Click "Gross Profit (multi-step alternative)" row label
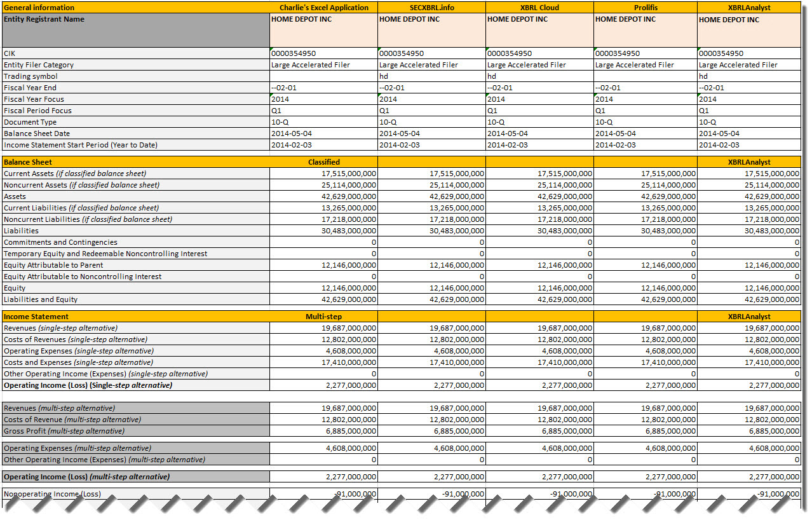 tap(136, 431)
